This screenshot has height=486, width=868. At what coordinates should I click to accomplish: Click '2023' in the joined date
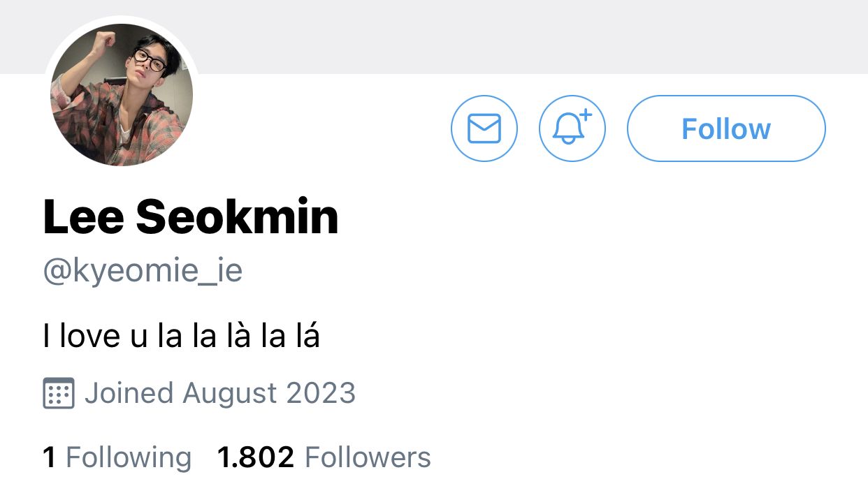322,393
